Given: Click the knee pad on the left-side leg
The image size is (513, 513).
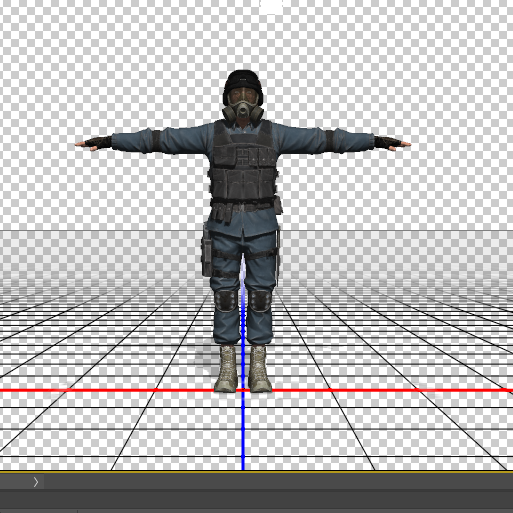Looking at the screenshot, I should [226, 300].
